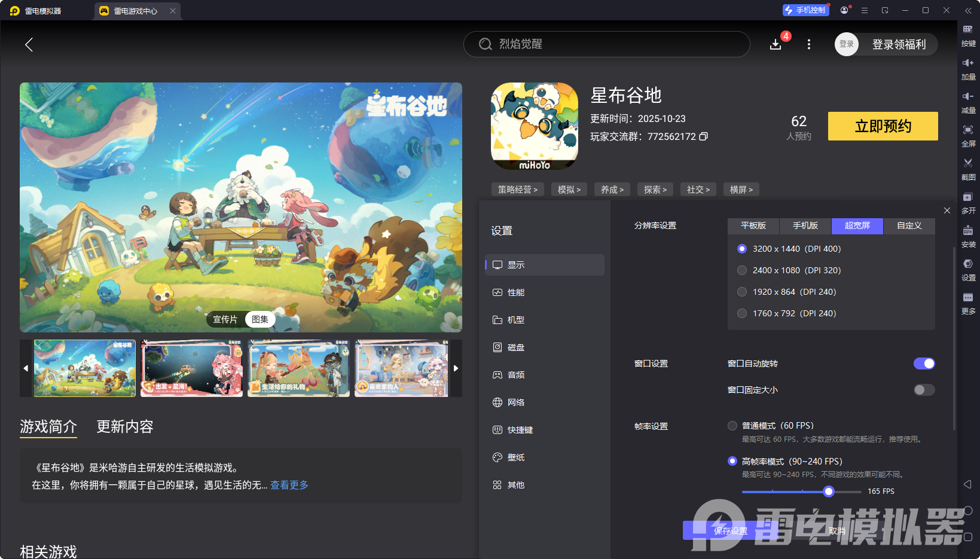Screen dimensions: 980x559
Task: Switch to 超宽屏 resolution tab
Action: (857, 225)
